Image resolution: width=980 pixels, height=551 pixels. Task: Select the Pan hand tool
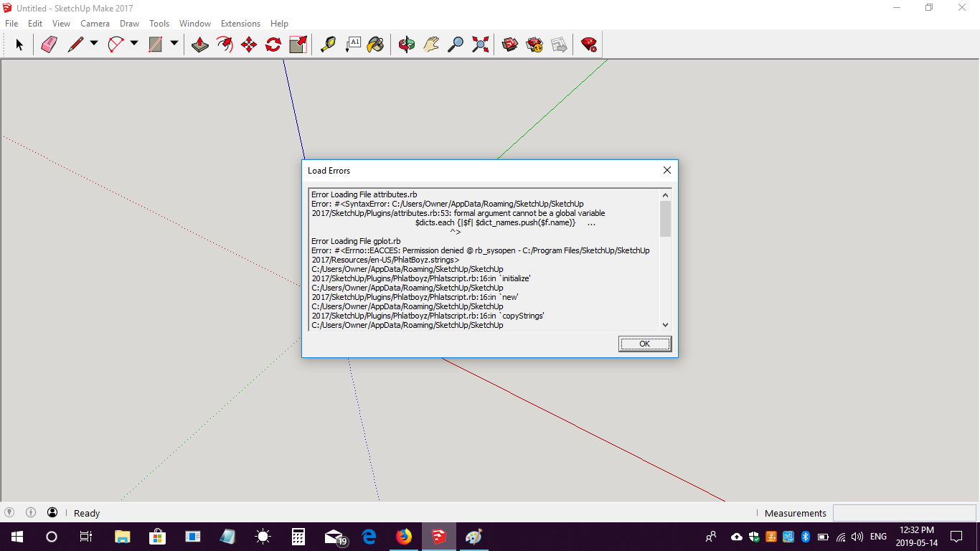coord(430,44)
